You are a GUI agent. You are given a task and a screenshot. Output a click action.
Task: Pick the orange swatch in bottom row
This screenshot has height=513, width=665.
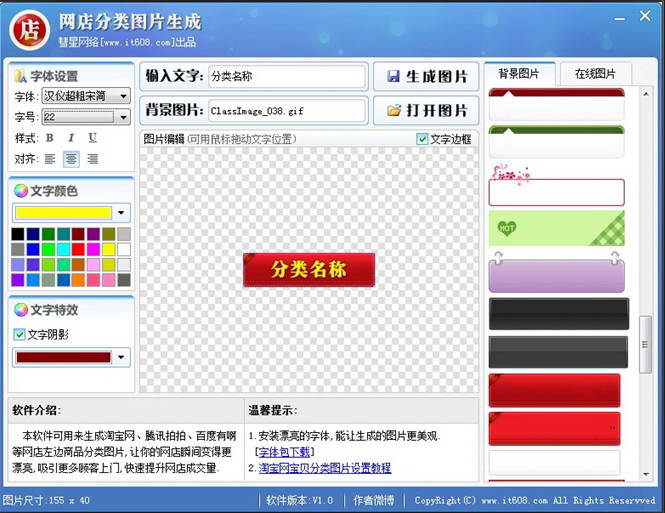coord(78,280)
